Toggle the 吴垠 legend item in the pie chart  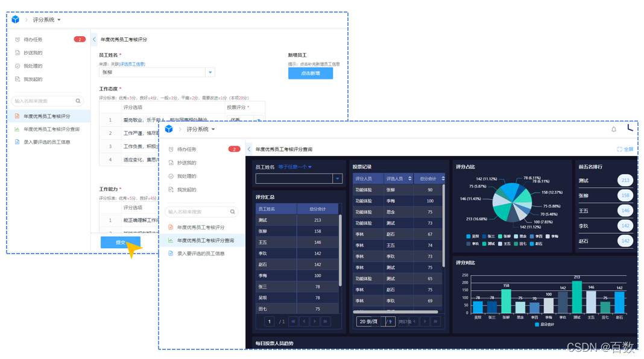click(x=473, y=236)
